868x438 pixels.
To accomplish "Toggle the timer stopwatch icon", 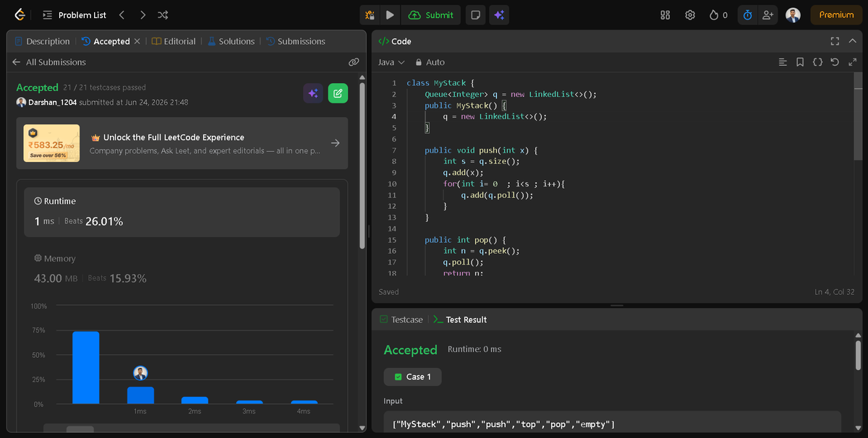I will [748, 14].
